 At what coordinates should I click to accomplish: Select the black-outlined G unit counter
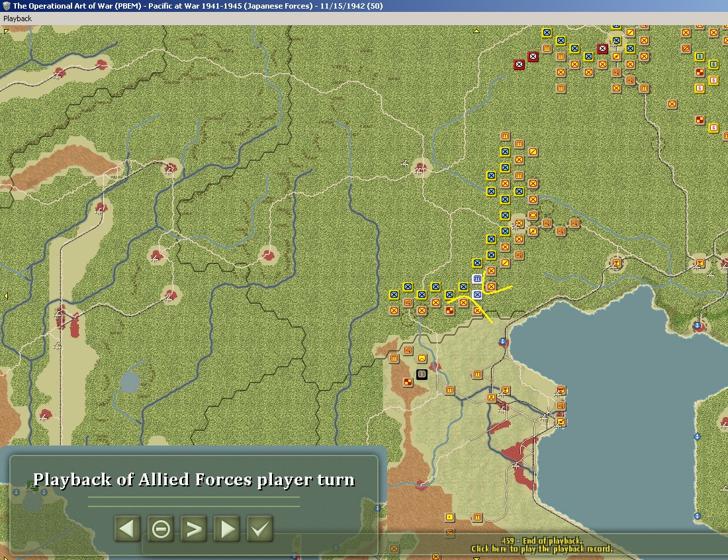tap(422, 374)
